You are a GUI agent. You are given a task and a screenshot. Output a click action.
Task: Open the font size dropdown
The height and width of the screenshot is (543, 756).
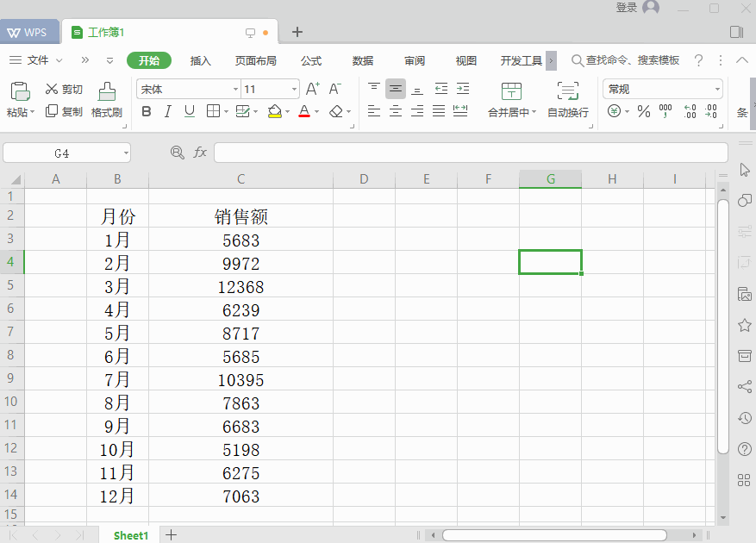click(x=294, y=88)
